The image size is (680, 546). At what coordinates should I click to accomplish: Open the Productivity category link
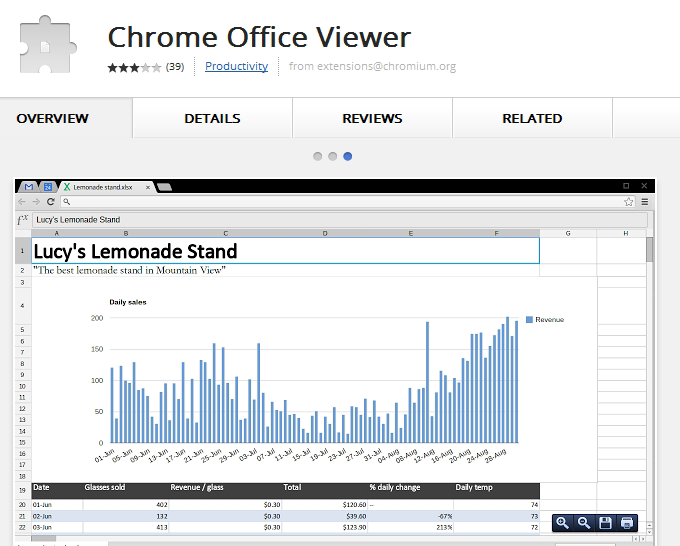coord(236,66)
